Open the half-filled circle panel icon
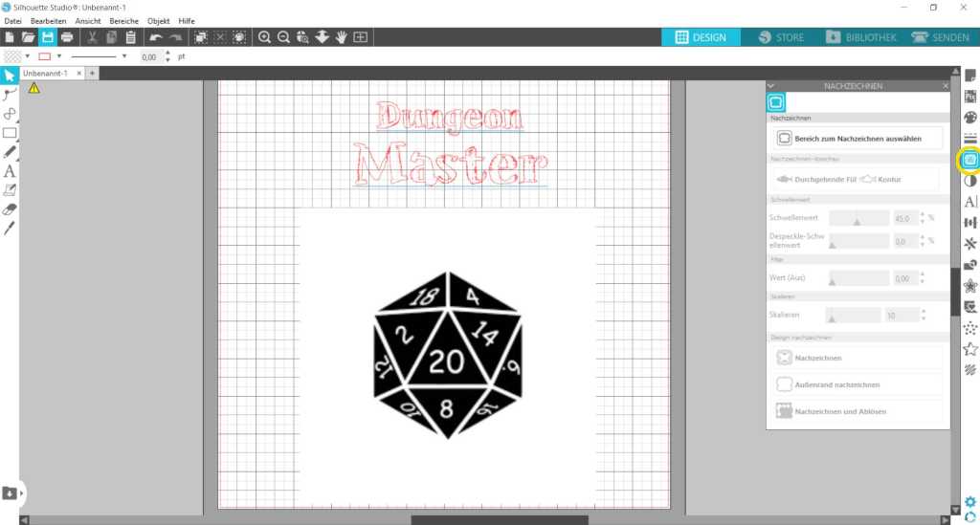 970,181
